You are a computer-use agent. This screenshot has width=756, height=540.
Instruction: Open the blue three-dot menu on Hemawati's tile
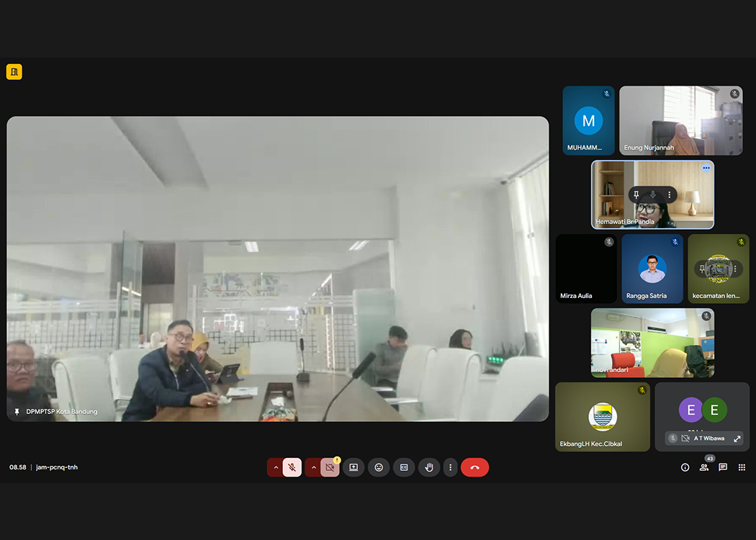click(x=706, y=168)
